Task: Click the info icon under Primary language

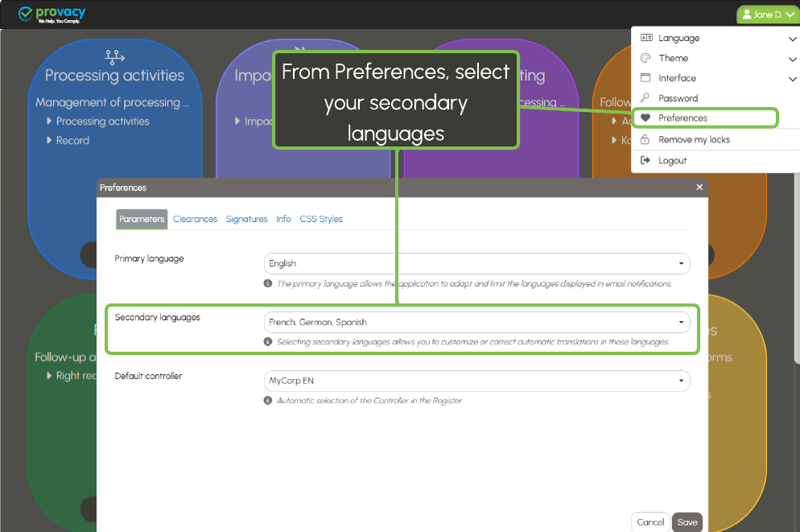Action: [x=268, y=283]
